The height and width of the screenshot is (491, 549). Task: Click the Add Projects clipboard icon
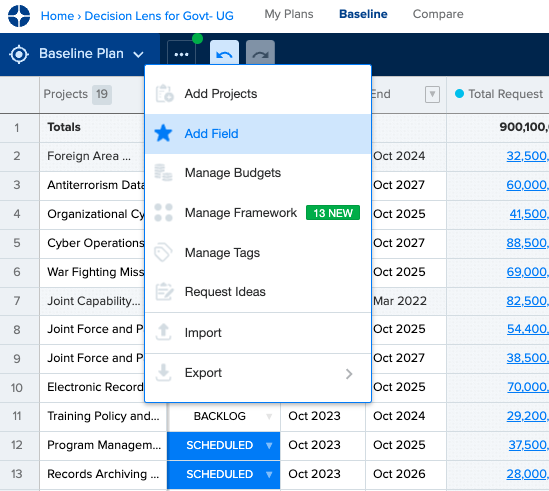click(x=164, y=94)
